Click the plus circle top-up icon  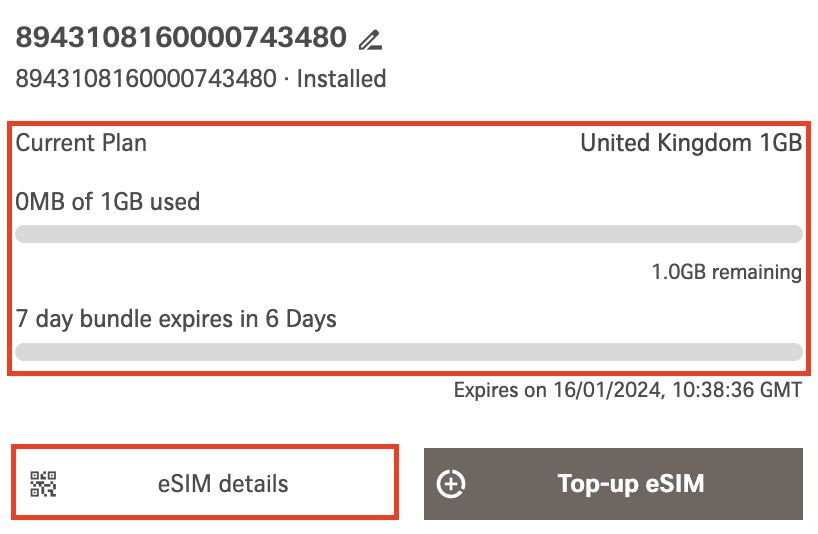coord(452,484)
